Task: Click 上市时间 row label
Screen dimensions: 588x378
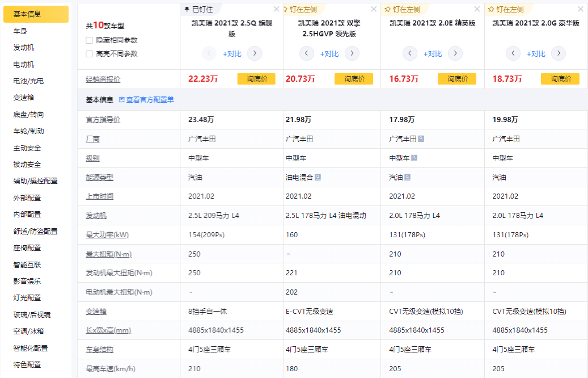Action: coord(99,196)
